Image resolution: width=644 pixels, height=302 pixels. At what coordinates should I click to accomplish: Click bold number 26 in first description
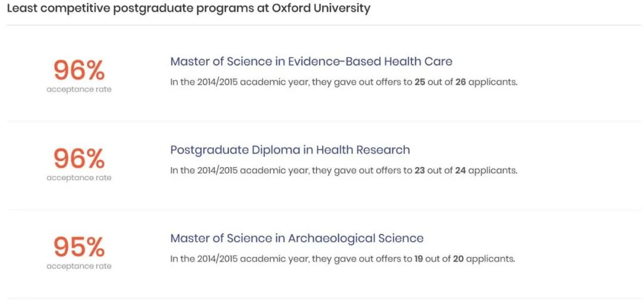tap(460, 82)
